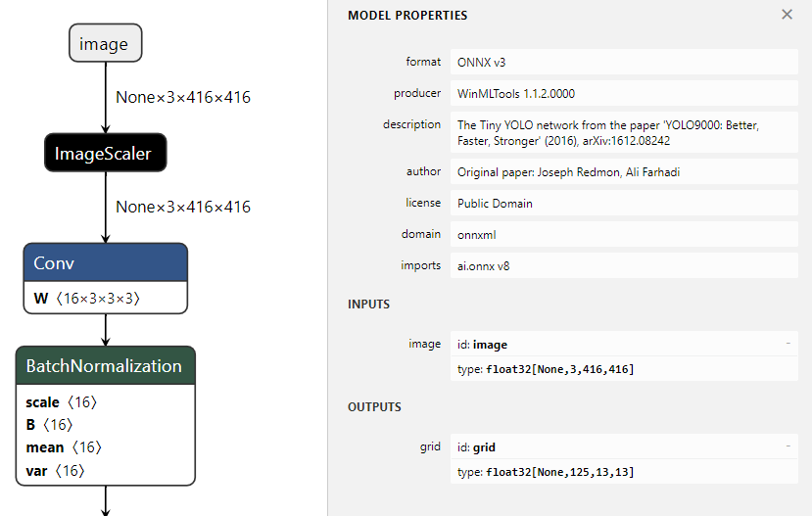
Task: Click the grid output type field
Action: pyautogui.click(x=624, y=472)
